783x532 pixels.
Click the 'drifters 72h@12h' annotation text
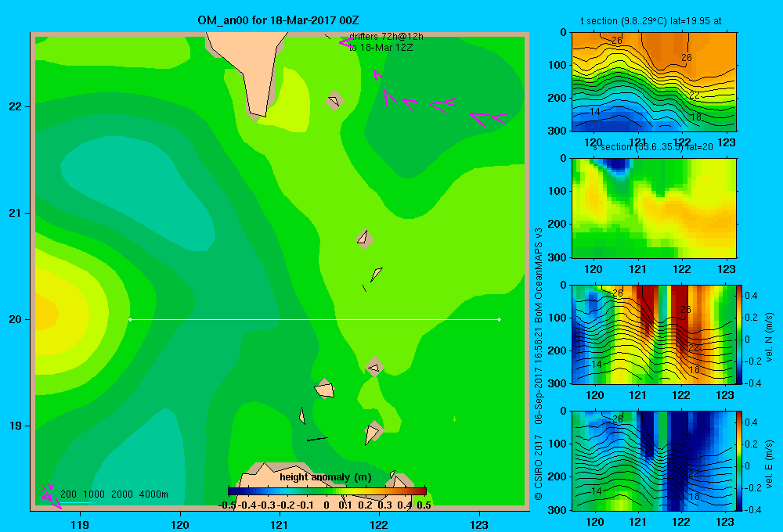[x=386, y=37]
